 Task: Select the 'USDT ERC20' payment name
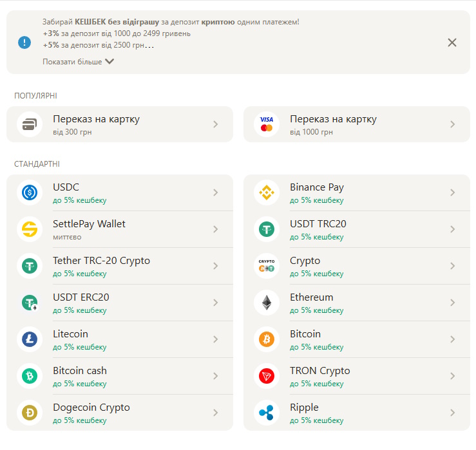click(x=81, y=297)
